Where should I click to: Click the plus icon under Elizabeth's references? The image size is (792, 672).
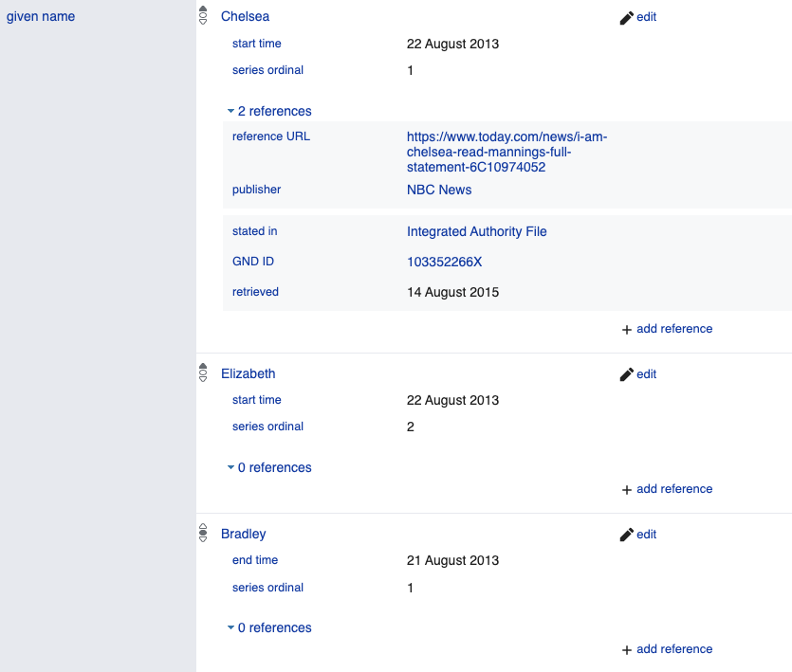(x=627, y=490)
